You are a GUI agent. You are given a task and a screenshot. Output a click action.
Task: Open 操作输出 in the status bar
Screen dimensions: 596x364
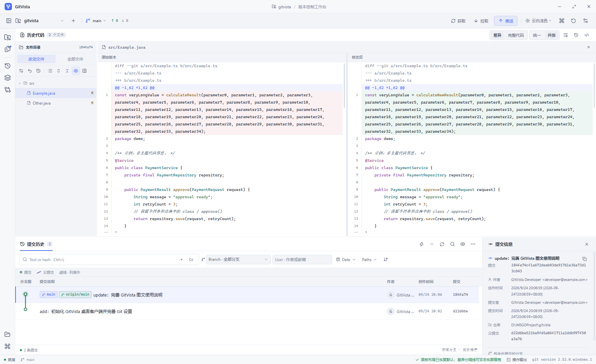coord(517,360)
